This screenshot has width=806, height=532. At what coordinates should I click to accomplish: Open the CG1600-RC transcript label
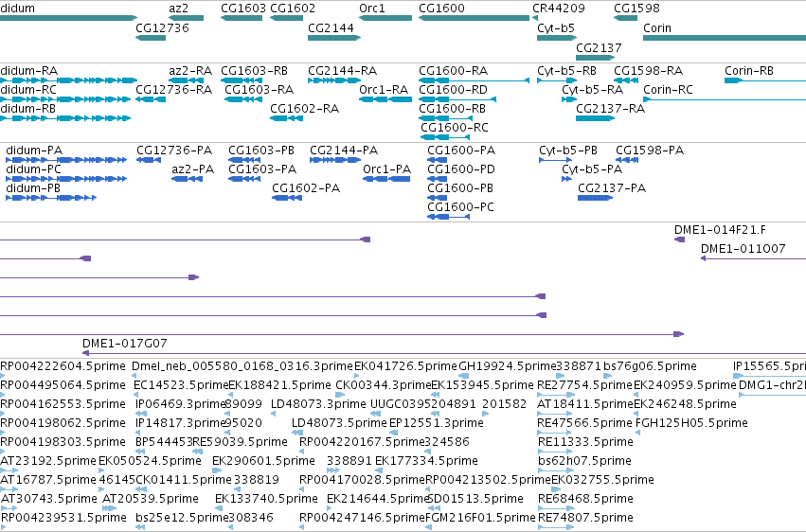[x=455, y=128]
